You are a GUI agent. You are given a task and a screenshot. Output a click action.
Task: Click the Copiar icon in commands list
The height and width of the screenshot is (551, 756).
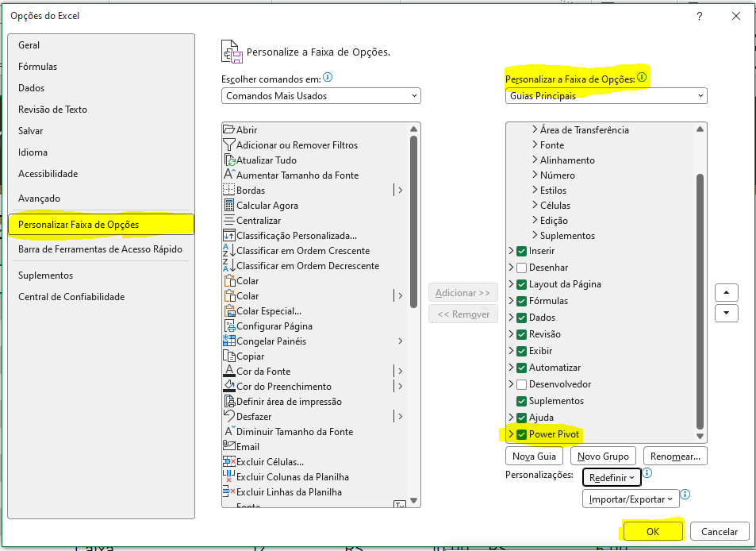coord(229,356)
